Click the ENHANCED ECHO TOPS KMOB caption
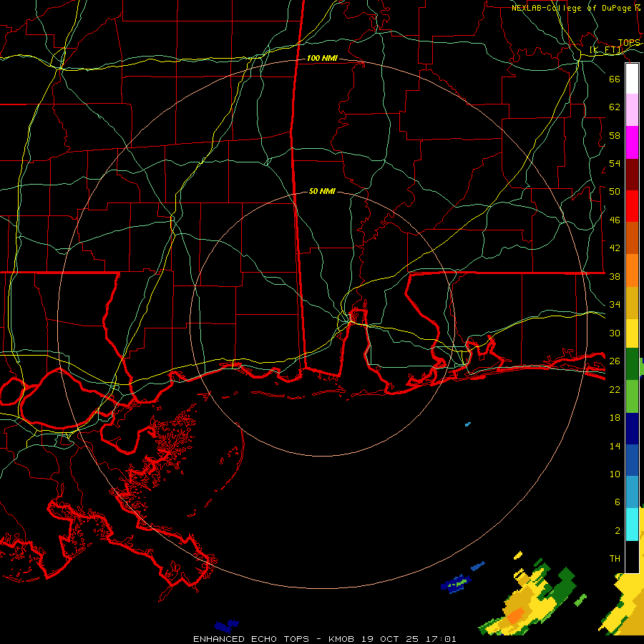The height and width of the screenshot is (644, 644). pyautogui.click(x=324, y=639)
